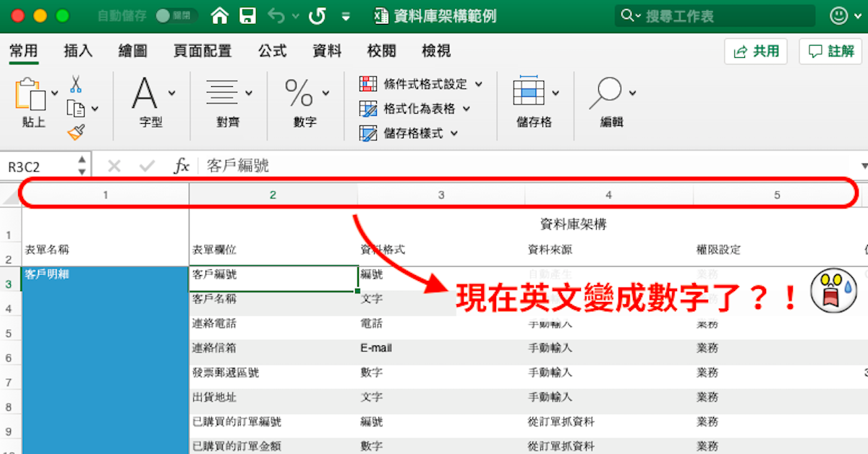Image resolution: width=868 pixels, height=454 pixels.
Task: Expand the Copy options arrow
Action: coord(95,109)
